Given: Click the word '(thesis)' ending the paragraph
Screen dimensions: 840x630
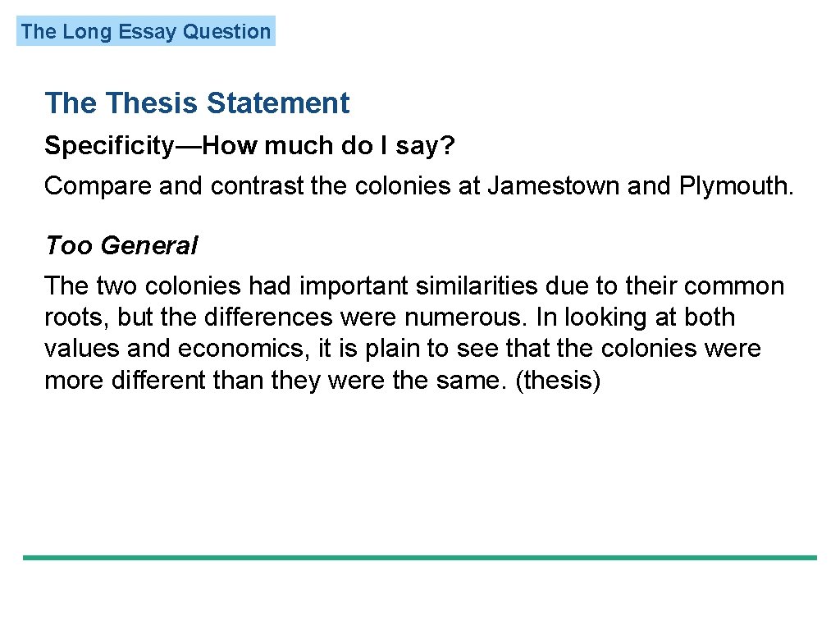Looking at the screenshot, I should (558, 381).
